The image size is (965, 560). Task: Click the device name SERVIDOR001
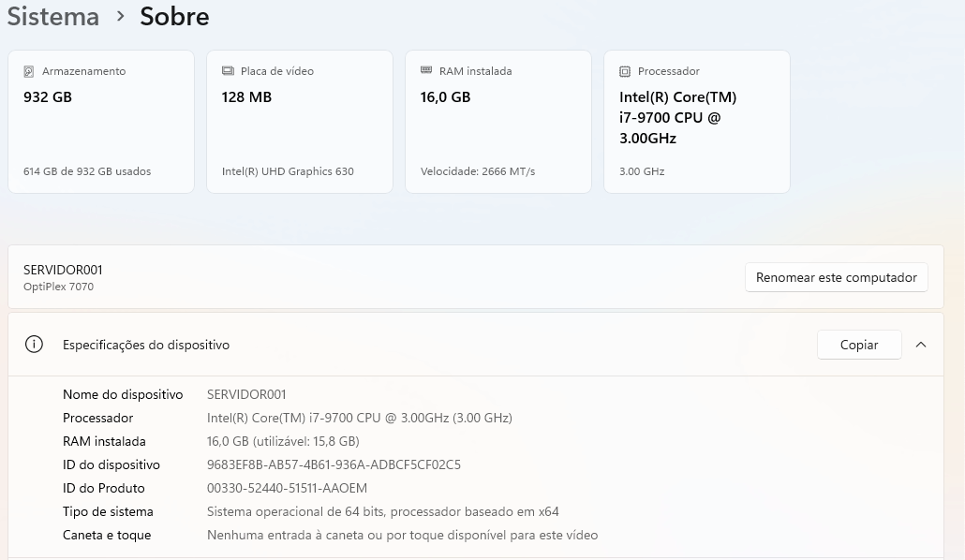(x=63, y=270)
